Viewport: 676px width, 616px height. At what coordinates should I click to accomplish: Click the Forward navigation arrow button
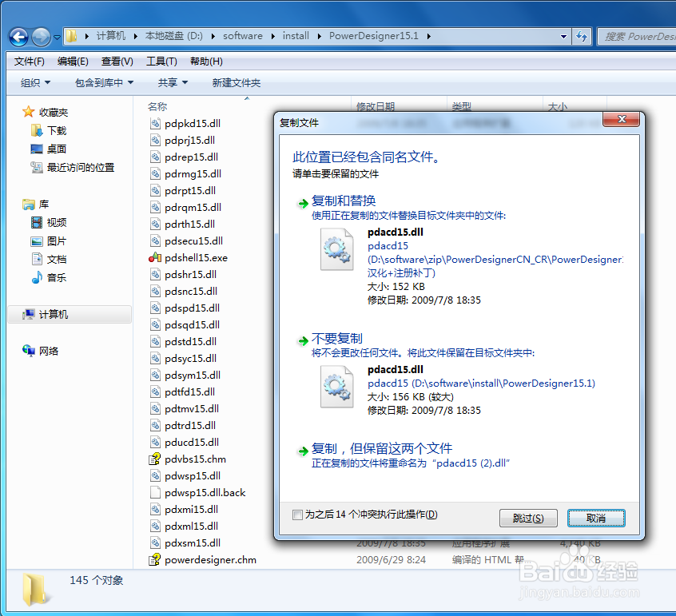pyautogui.click(x=42, y=37)
